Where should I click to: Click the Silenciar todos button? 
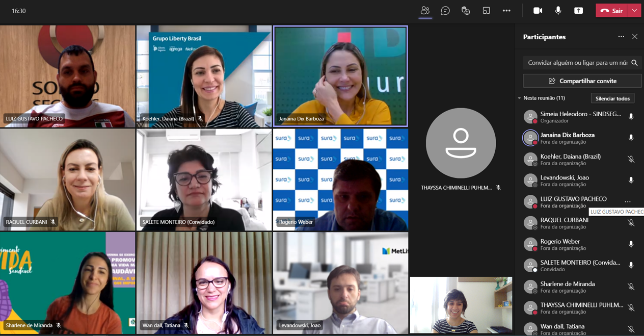[x=612, y=98]
